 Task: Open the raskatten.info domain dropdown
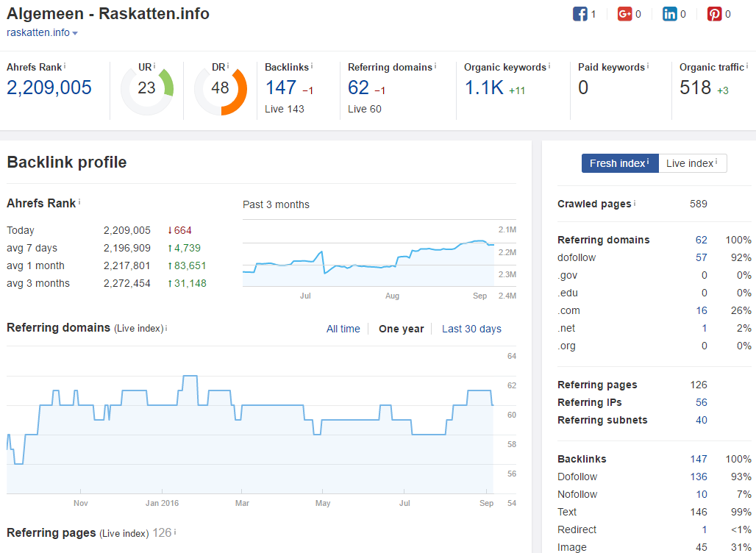[x=43, y=33]
